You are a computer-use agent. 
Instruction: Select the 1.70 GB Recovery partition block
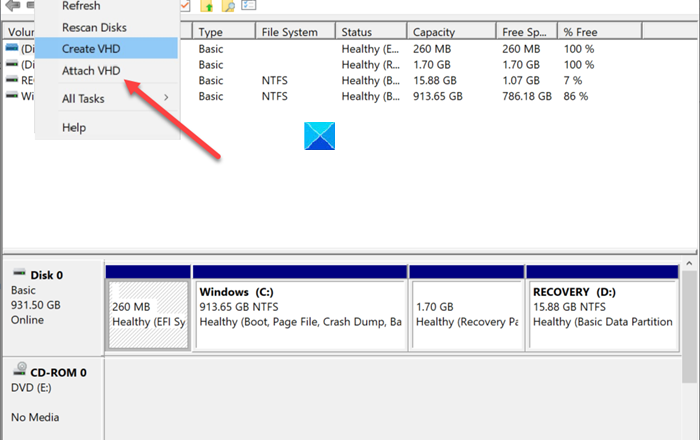click(467, 315)
